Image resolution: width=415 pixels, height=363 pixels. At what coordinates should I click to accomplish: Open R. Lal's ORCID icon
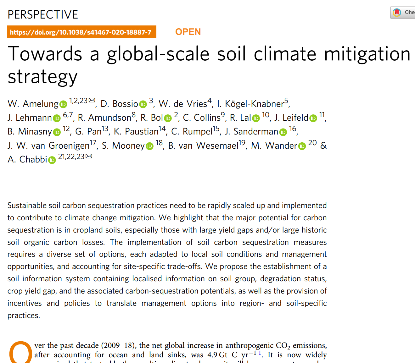tap(256, 118)
